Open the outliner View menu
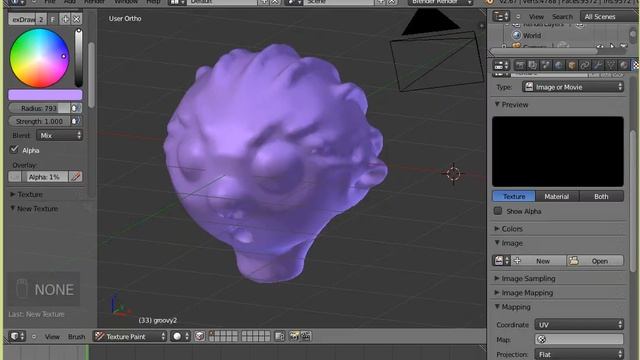Viewport: 640px width, 360px height. coord(536,17)
